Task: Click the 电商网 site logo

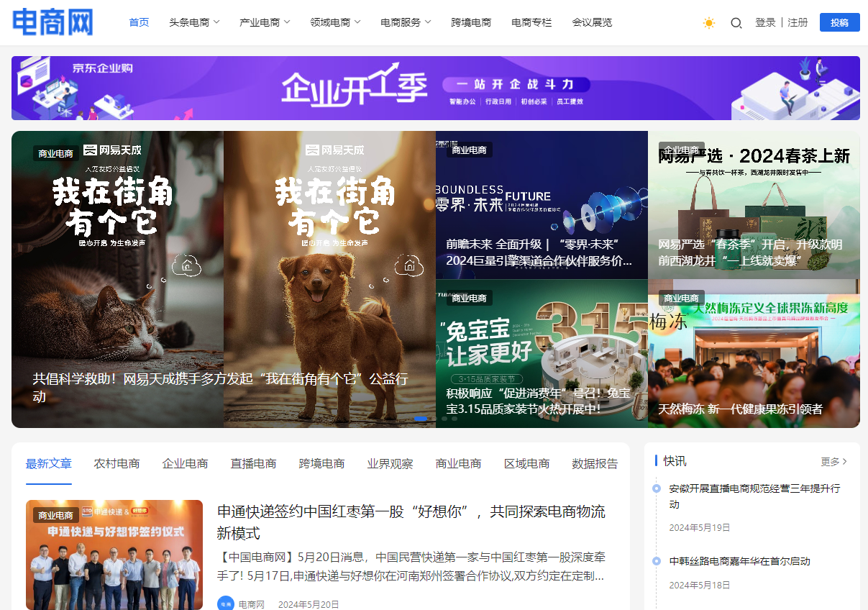Action: pos(52,22)
